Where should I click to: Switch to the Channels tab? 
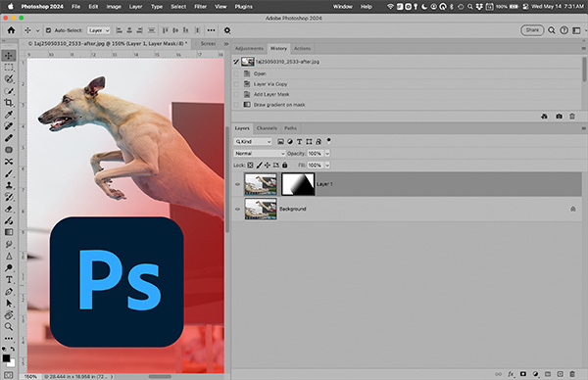pos(267,128)
